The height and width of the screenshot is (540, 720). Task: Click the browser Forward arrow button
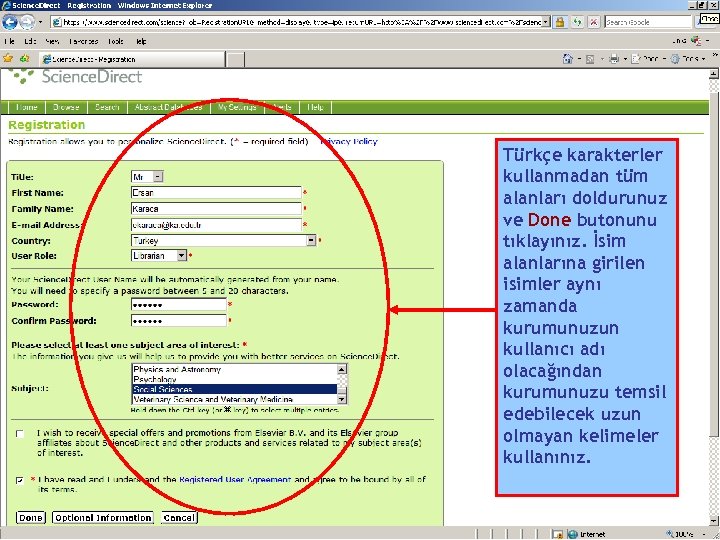27,22
